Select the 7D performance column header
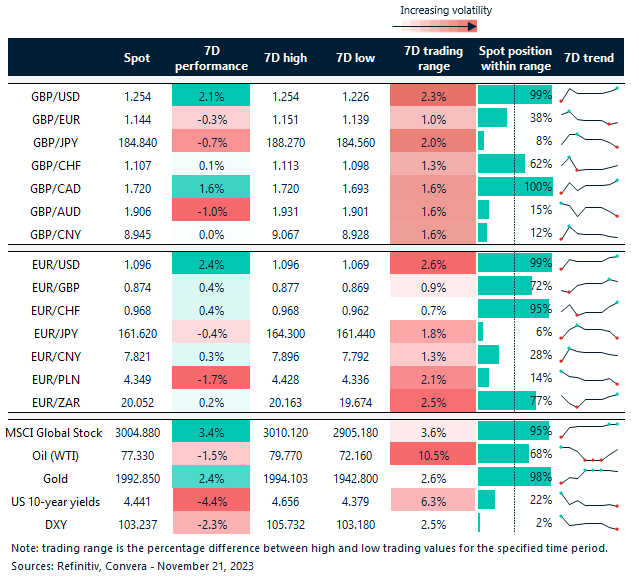639x579 pixels. (x=210, y=58)
